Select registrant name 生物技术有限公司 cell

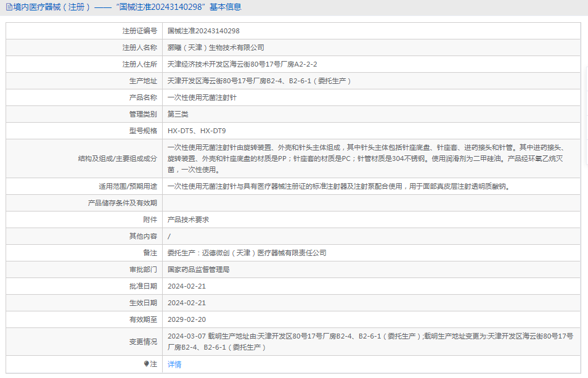216,47
